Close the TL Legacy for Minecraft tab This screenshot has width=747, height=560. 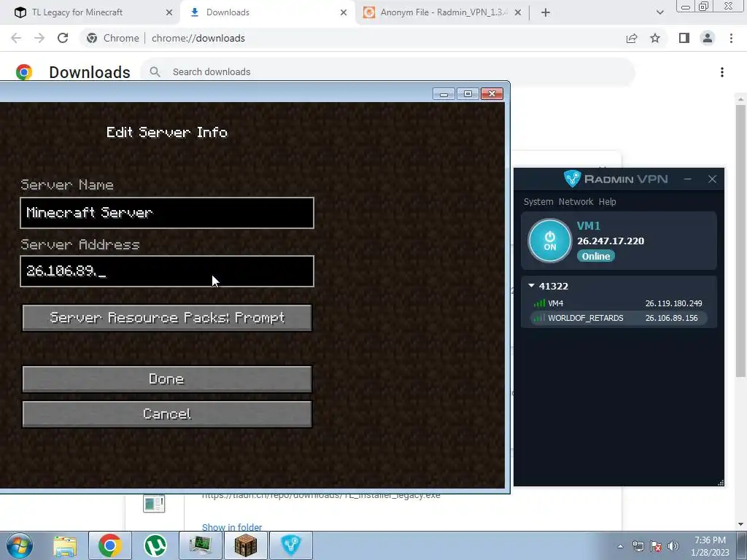(169, 12)
